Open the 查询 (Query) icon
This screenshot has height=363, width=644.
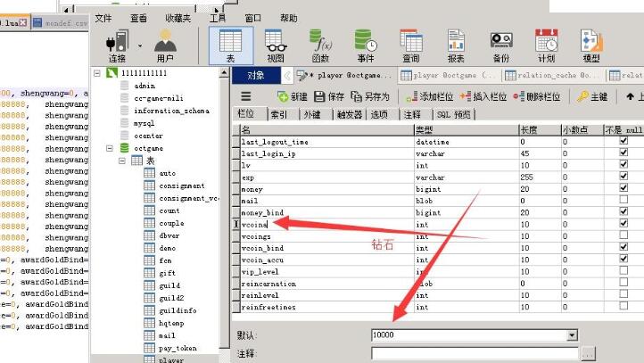pos(410,44)
